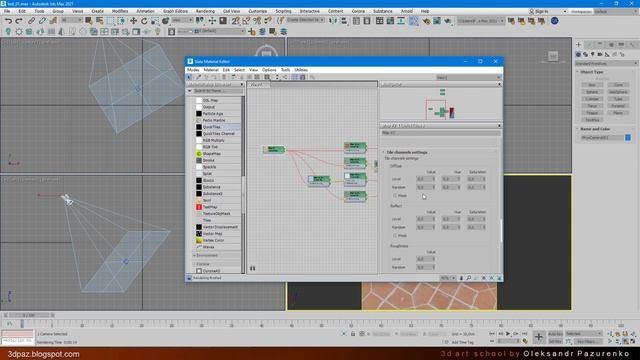Image resolution: width=640 pixels, height=360 pixels.
Task: Click the sun icon in second toolbar row
Action: click(19, 31)
